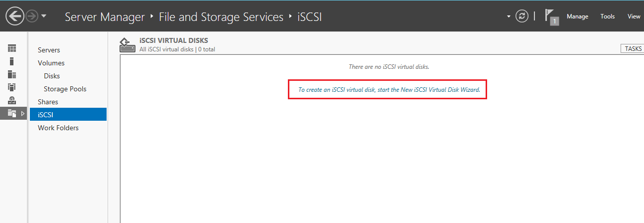Viewport: 644px width, 223px height.
Task: Open the Tools menu
Action: [x=608, y=16]
